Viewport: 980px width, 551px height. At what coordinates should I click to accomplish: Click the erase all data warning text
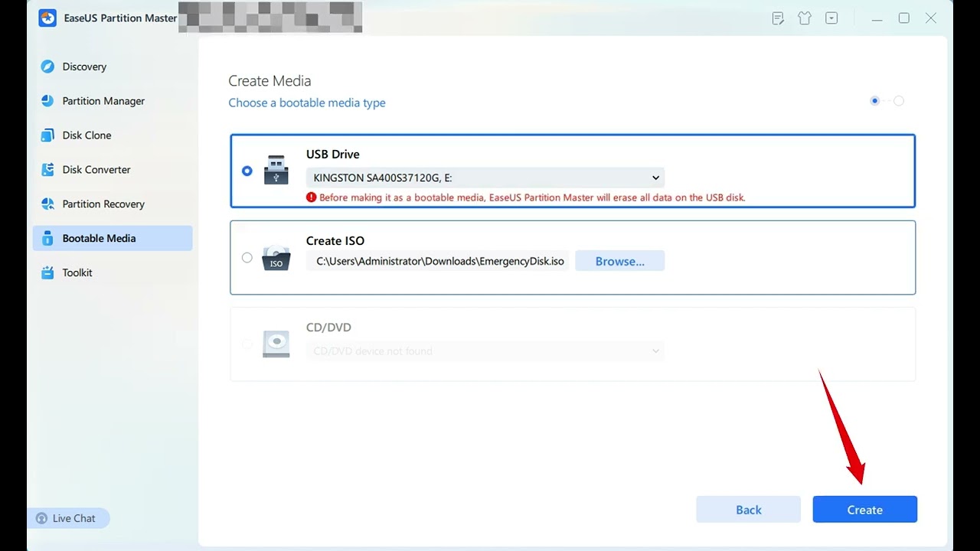pyautogui.click(x=532, y=197)
